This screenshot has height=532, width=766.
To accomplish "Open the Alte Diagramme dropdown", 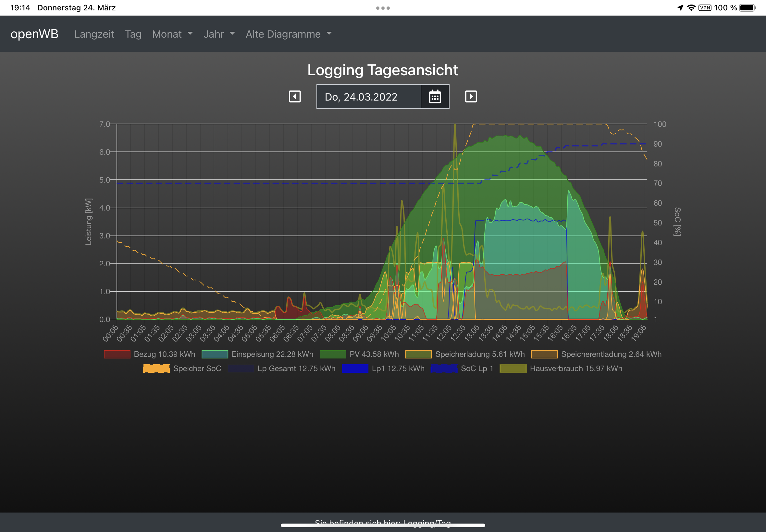I will 289,34.
